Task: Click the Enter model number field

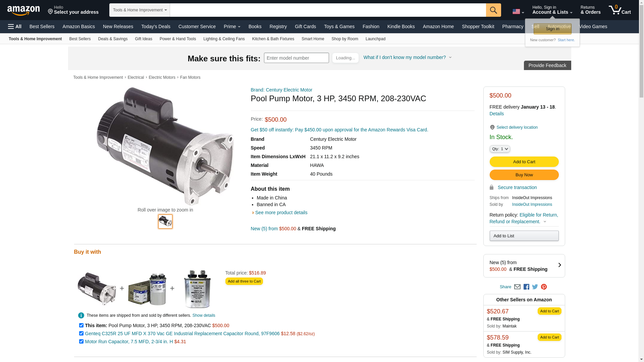Action: pos(297,58)
